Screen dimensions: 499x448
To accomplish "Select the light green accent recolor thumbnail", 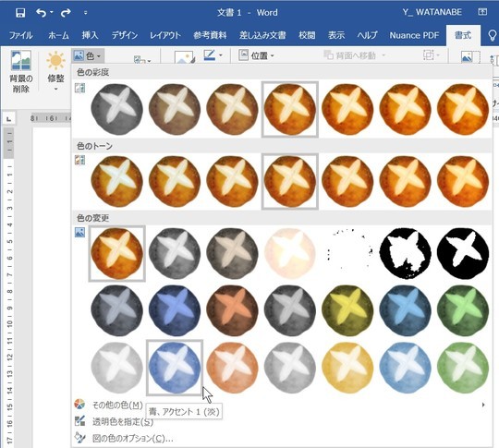I will (463, 368).
